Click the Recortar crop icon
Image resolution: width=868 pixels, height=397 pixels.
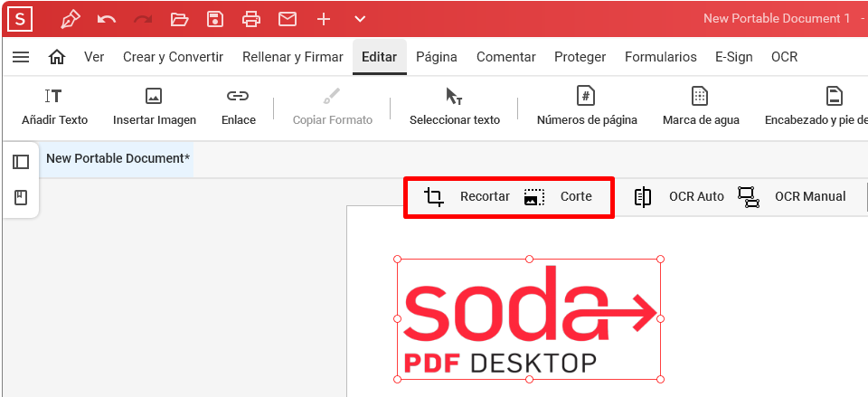[434, 196]
